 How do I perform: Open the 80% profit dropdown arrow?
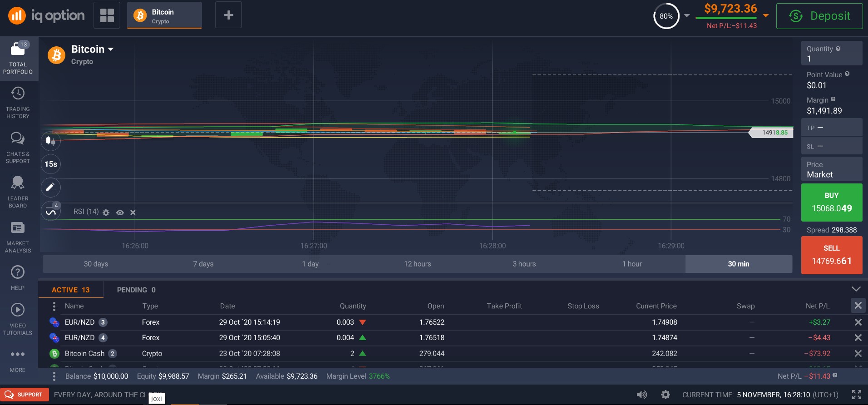click(x=687, y=15)
